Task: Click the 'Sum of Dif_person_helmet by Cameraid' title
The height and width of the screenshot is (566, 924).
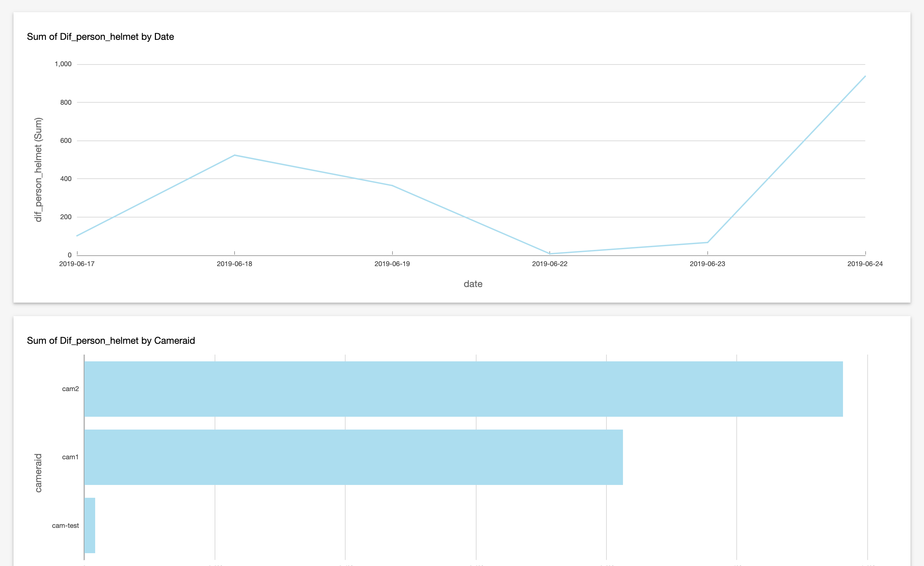Action: [111, 340]
